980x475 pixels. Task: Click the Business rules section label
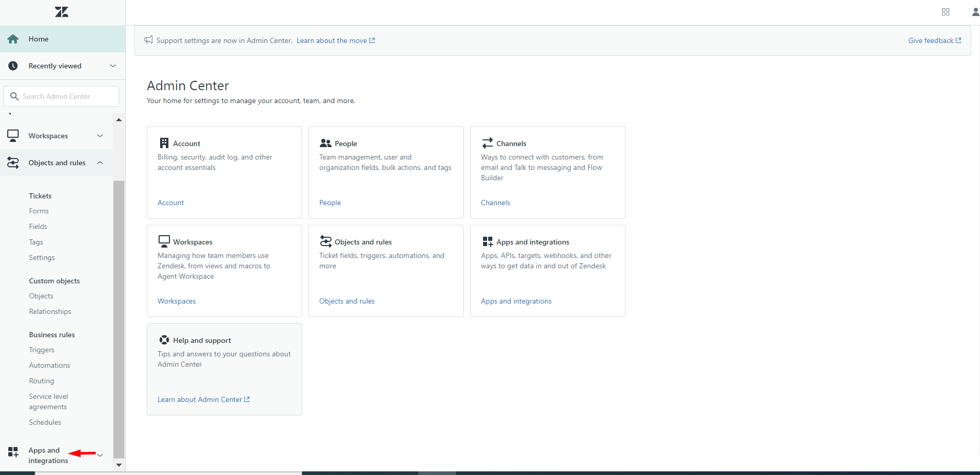point(52,335)
